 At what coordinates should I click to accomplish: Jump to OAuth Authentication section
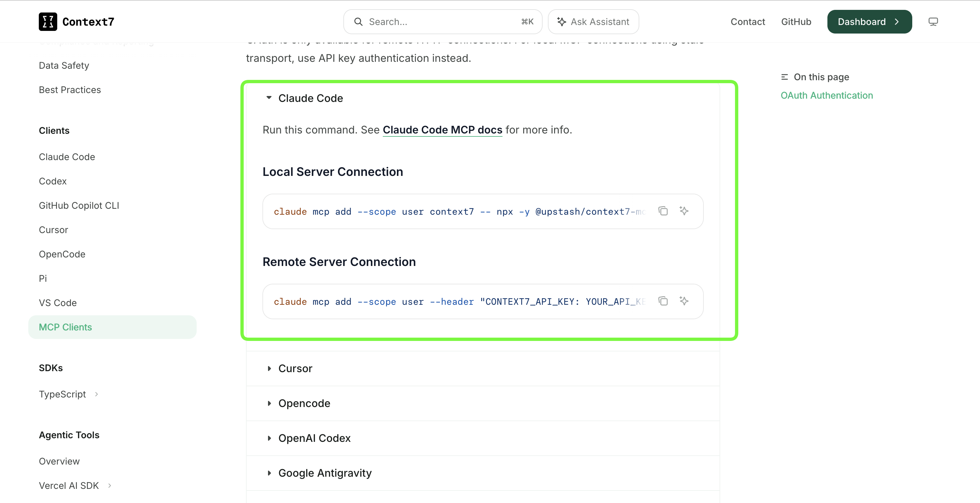tap(827, 95)
